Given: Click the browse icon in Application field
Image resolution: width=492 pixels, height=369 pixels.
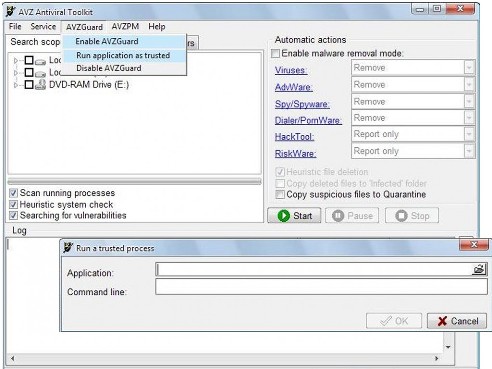Looking at the screenshot, I should click(479, 269).
